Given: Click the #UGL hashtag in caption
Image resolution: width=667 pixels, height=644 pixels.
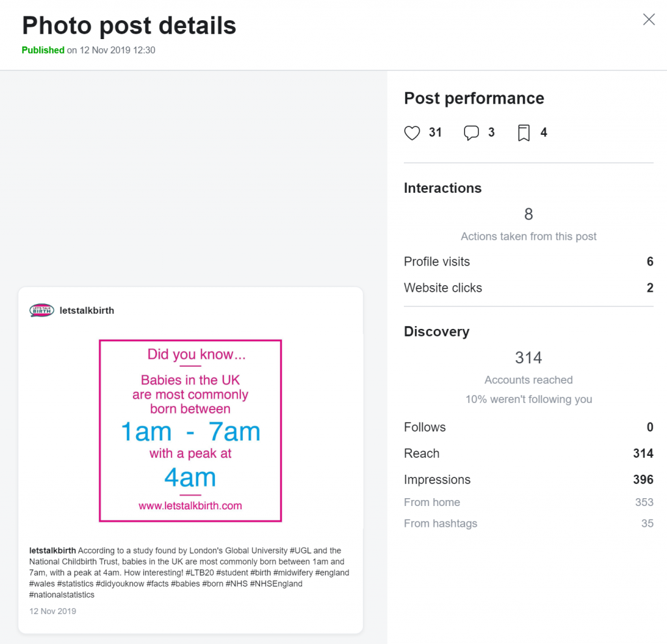Looking at the screenshot, I should click(300, 550).
